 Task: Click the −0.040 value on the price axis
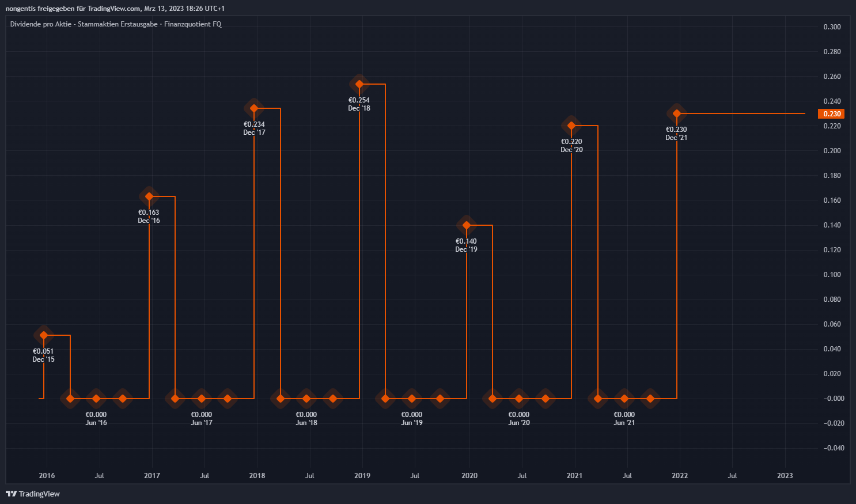834,448
